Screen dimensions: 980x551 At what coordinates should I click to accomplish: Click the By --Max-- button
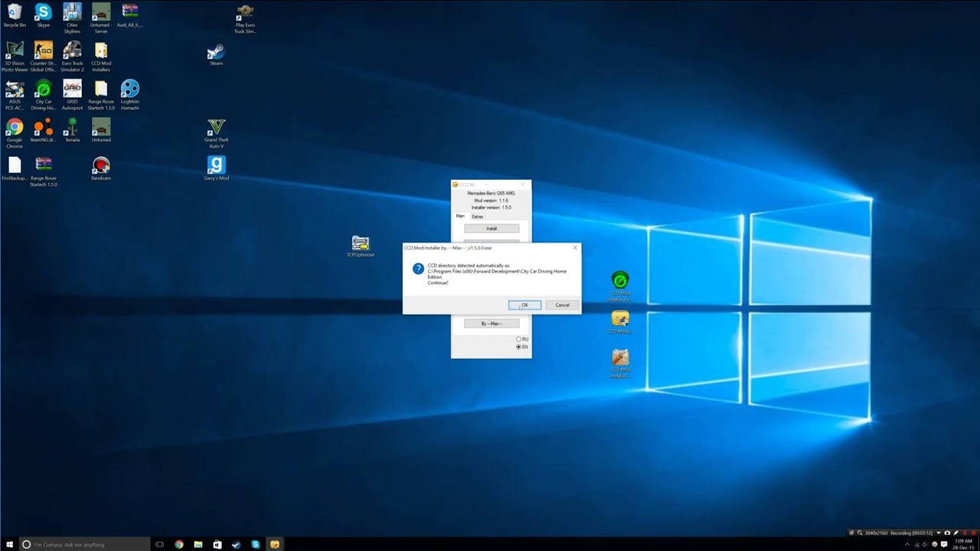tap(492, 324)
